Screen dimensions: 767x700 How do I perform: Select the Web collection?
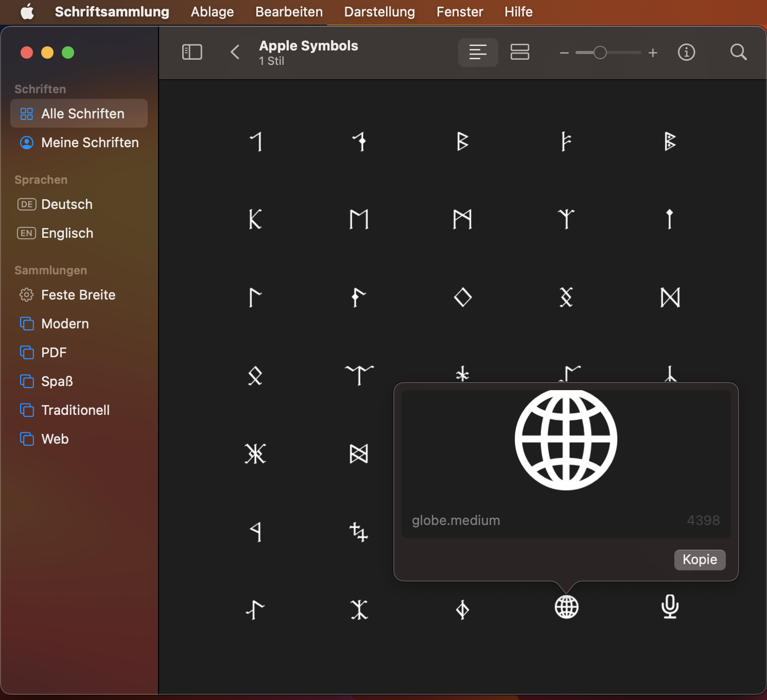pyautogui.click(x=54, y=439)
